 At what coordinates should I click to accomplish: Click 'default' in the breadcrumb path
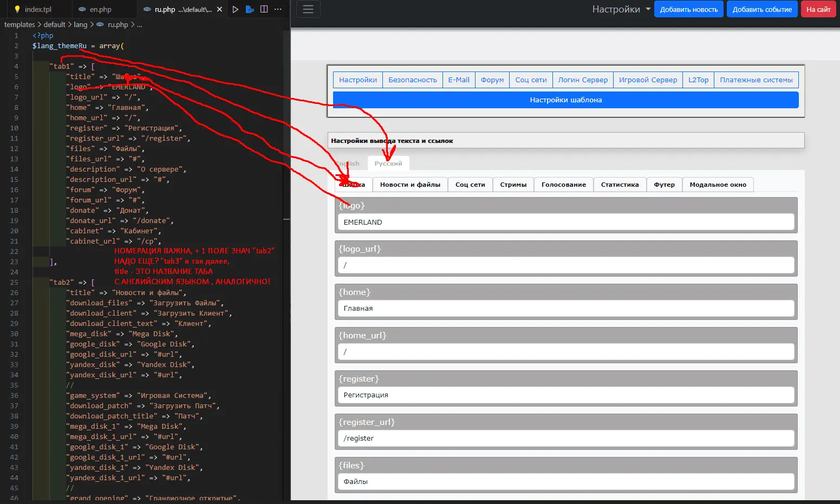point(55,25)
